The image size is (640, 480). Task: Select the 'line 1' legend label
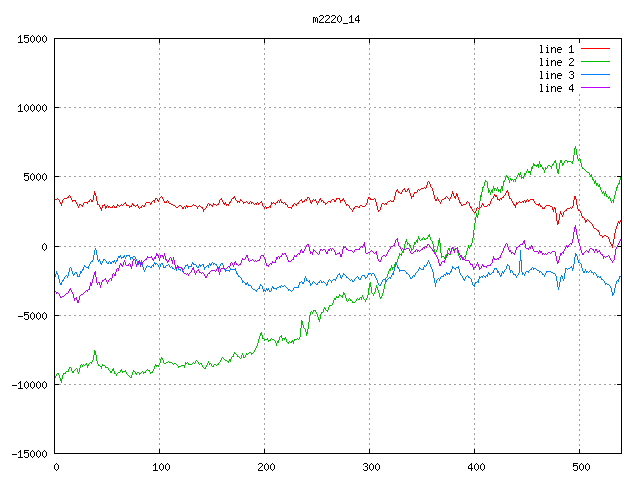coord(556,49)
